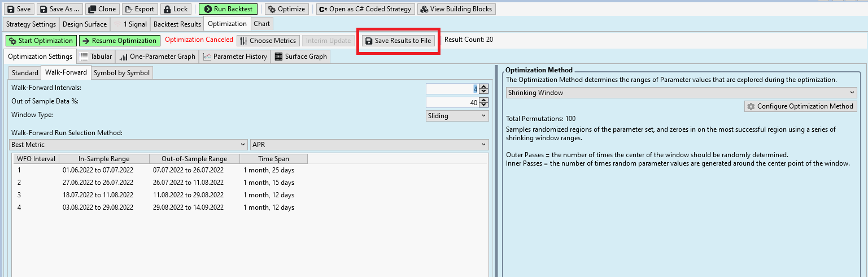This screenshot has width=868, height=277.
Task: Expand the Best Metric selection dropdown
Action: point(129,145)
